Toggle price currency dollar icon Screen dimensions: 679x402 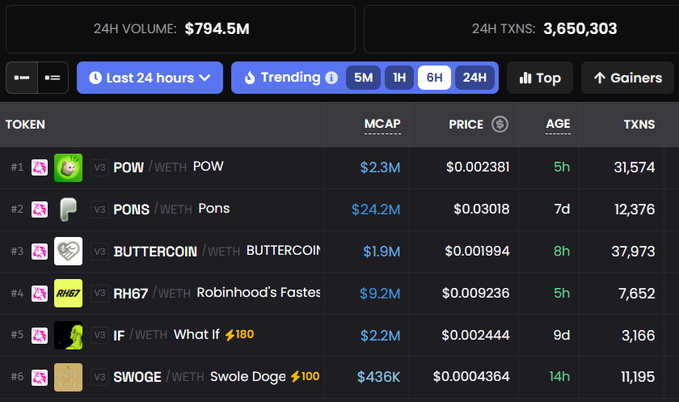click(500, 124)
